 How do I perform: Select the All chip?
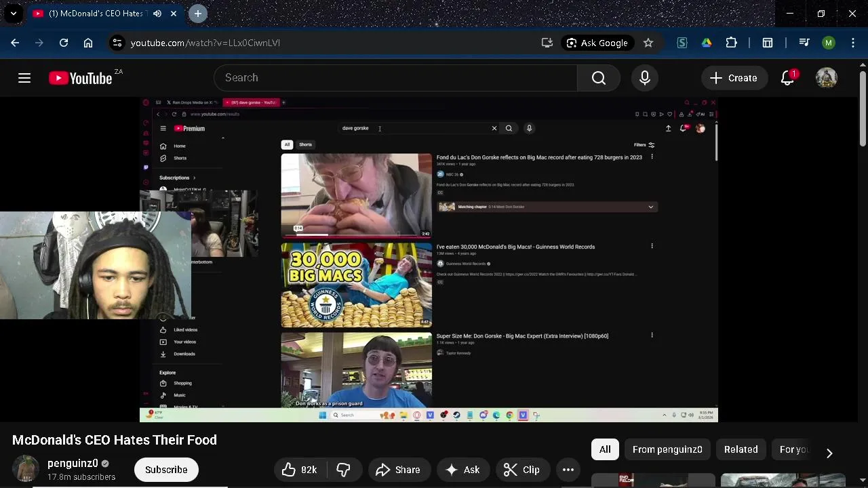(605, 449)
